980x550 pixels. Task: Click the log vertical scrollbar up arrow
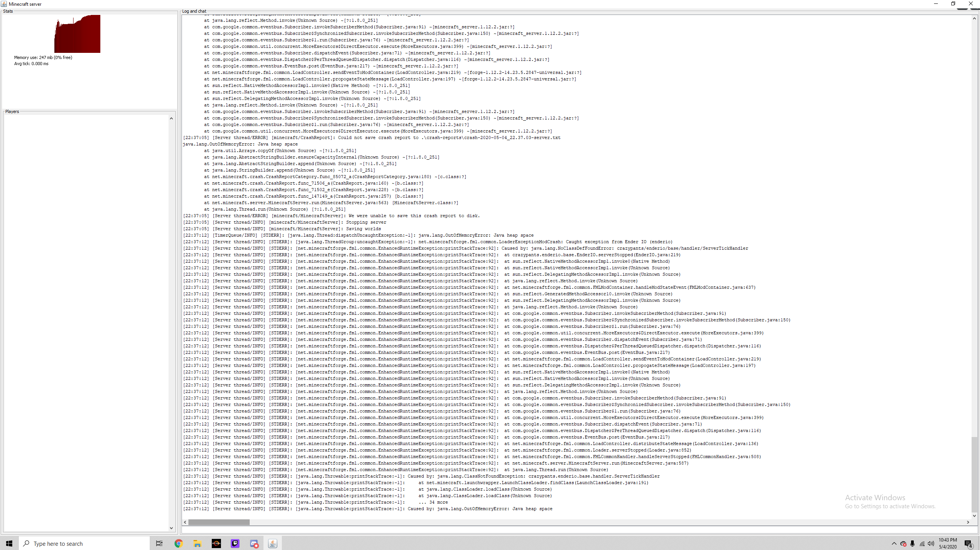pos(975,18)
